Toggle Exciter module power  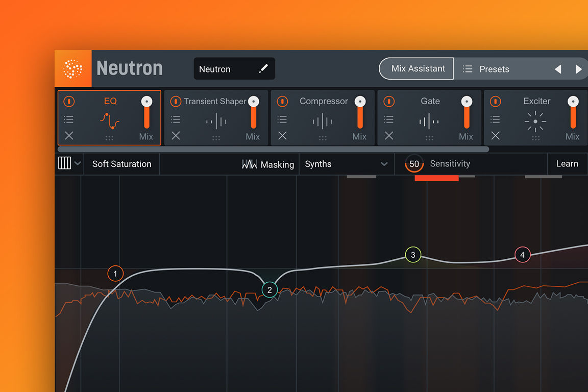(x=496, y=101)
